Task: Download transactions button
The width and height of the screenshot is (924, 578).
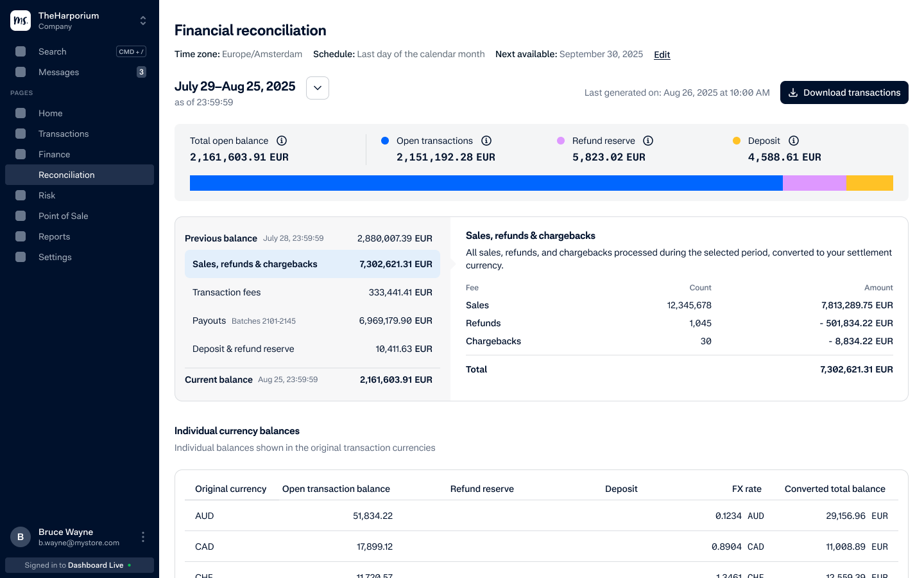Action: pos(844,92)
